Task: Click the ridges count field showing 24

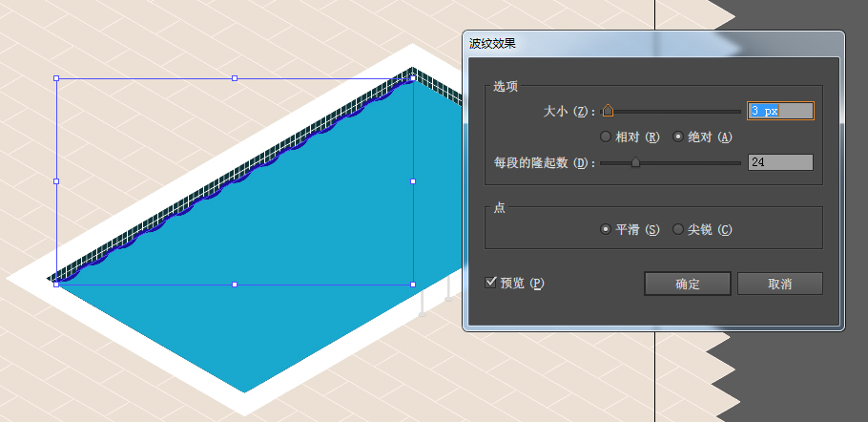Action: click(779, 162)
